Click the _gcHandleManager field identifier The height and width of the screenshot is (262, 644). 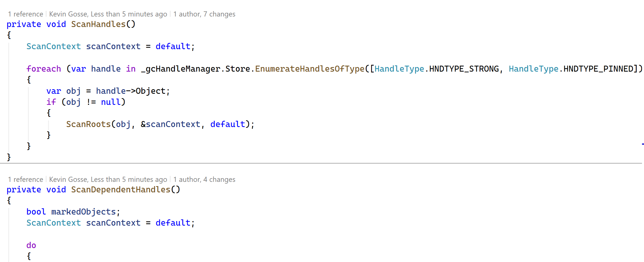pos(181,69)
